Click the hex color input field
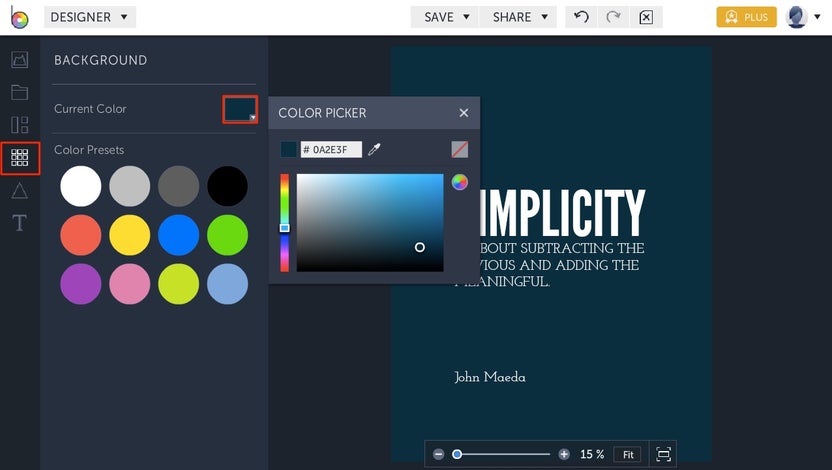 pyautogui.click(x=331, y=150)
